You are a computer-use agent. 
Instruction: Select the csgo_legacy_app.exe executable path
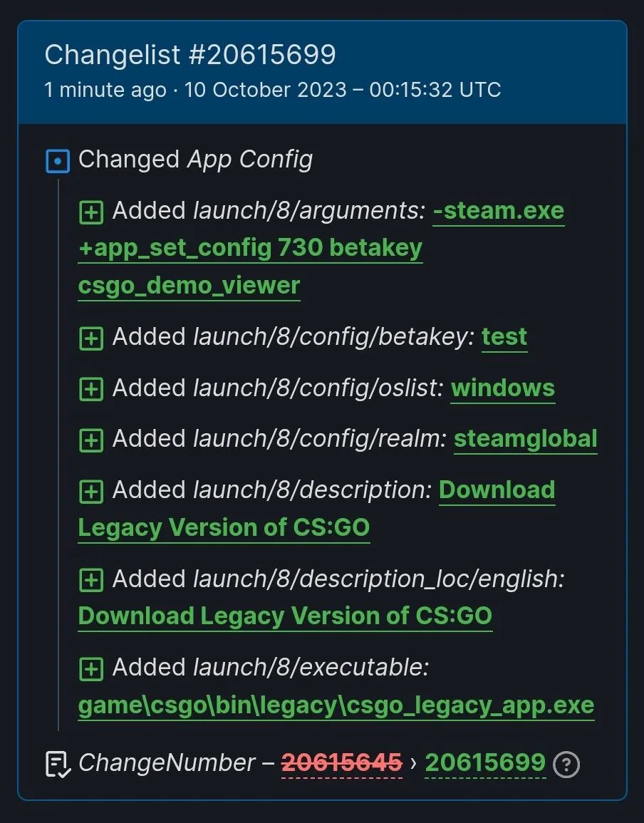coord(336,706)
